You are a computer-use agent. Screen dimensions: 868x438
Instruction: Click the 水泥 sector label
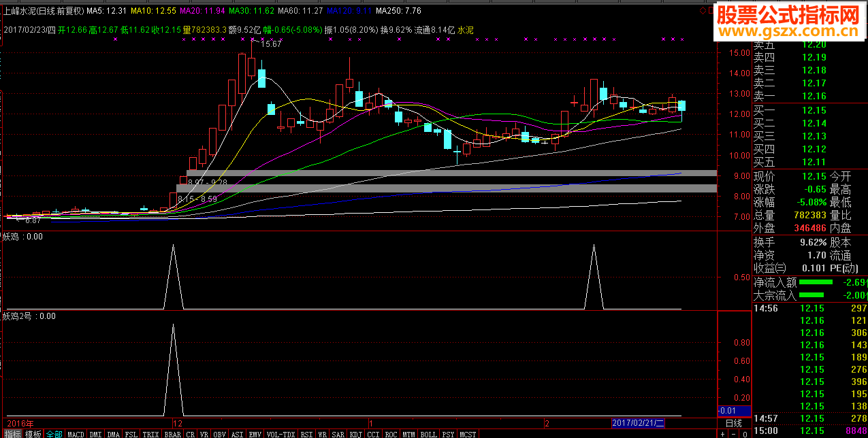point(465,30)
